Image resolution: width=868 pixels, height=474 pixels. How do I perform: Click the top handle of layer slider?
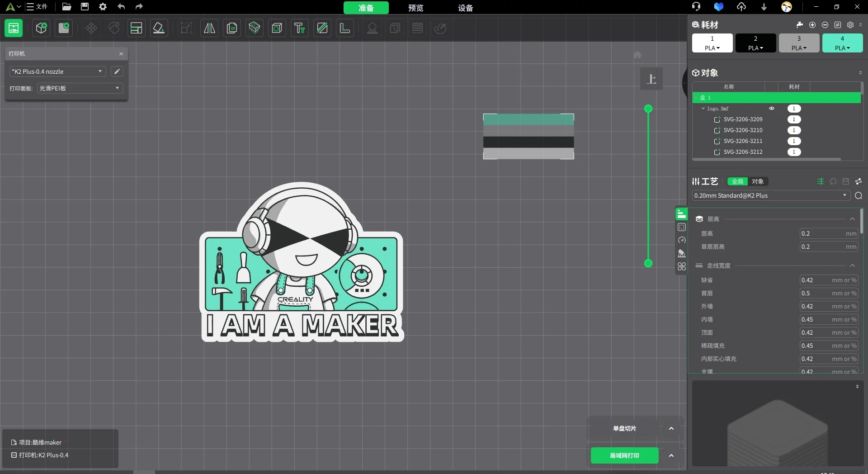[x=648, y=109]
